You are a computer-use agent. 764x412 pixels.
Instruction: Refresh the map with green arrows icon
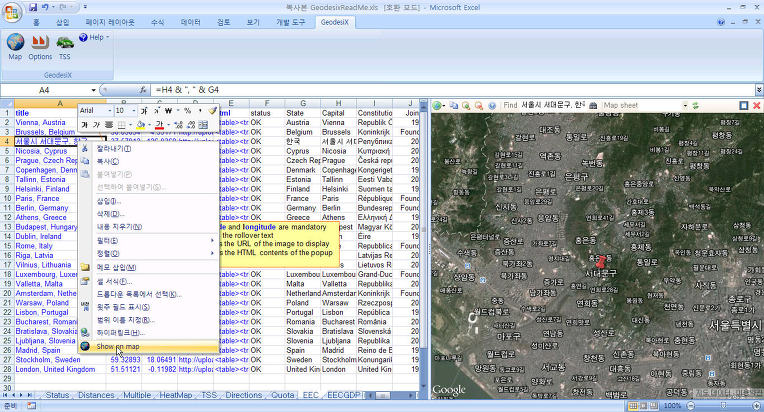695,105
